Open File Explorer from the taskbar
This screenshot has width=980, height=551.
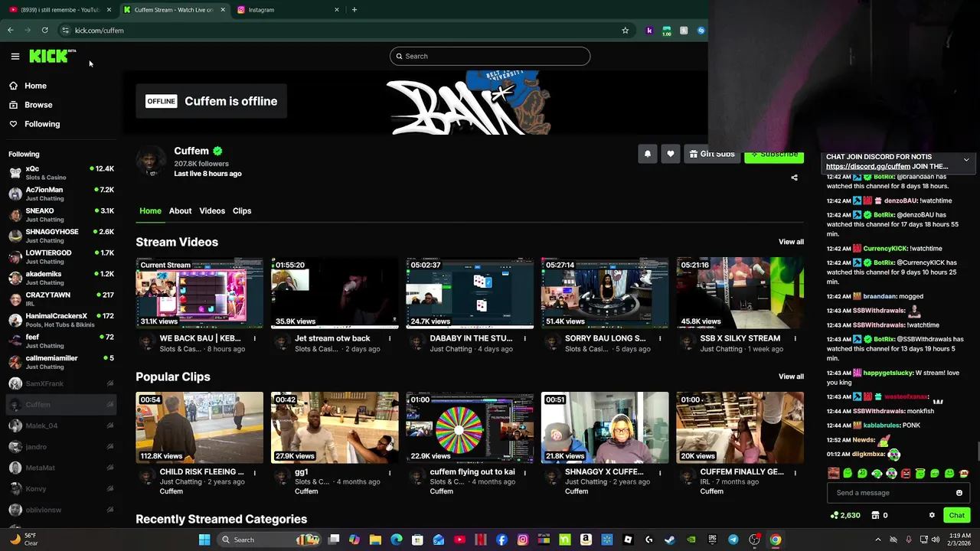pos(375,540)
